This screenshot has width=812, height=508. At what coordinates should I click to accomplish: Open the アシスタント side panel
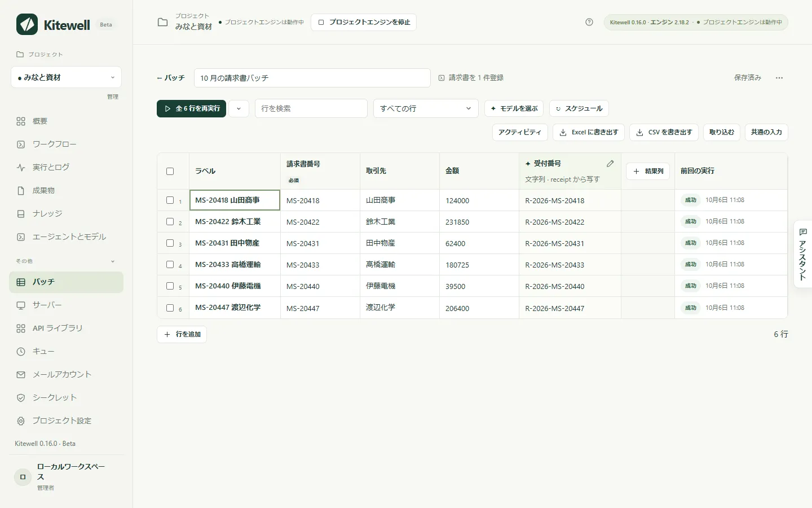[x=803, y=254]
